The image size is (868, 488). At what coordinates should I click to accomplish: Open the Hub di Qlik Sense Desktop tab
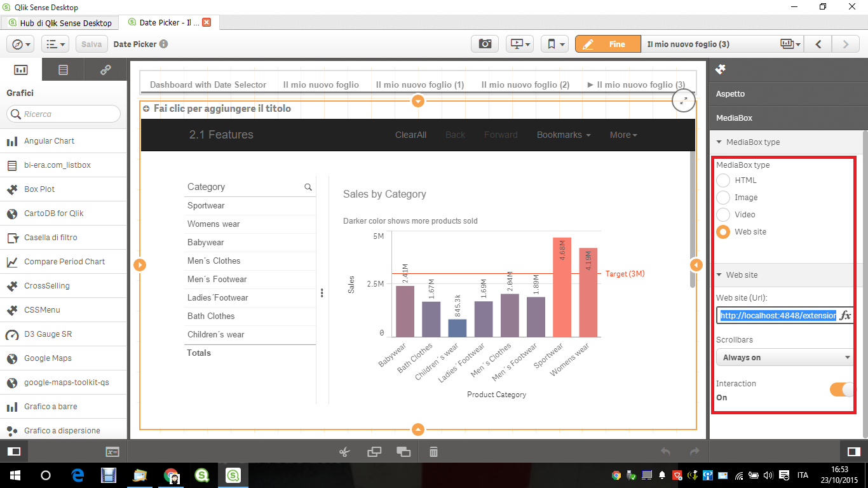[59, 22]
